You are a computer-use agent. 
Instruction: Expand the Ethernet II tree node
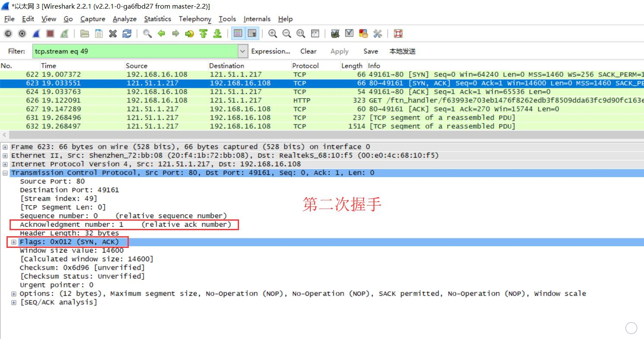5,155
